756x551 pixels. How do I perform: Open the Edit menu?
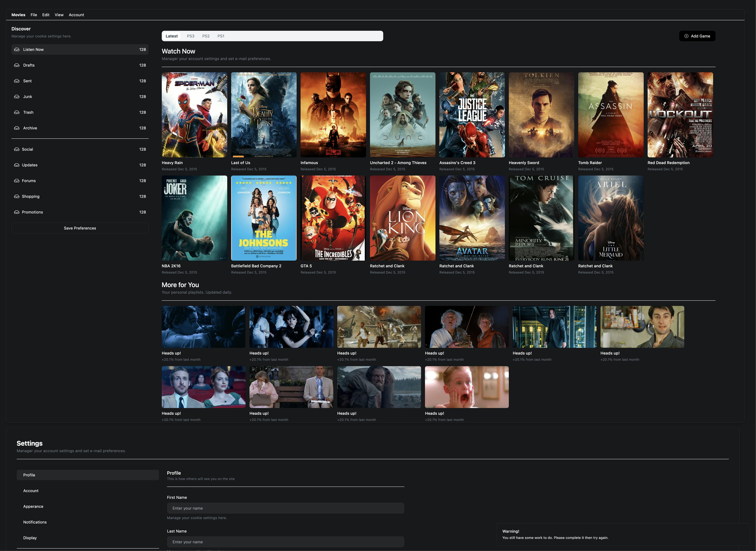46,15
